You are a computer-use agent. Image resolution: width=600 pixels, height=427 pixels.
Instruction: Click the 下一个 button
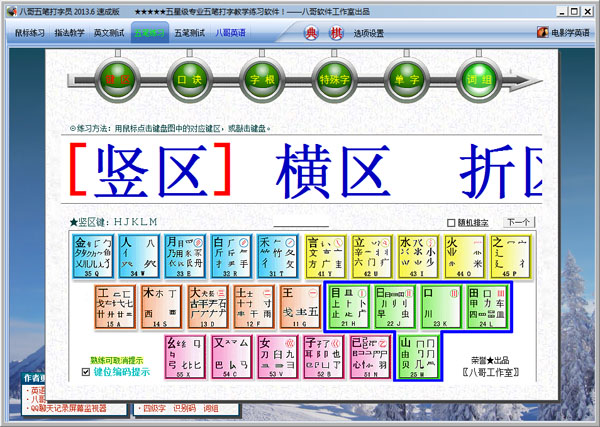[x=518, y=222]
